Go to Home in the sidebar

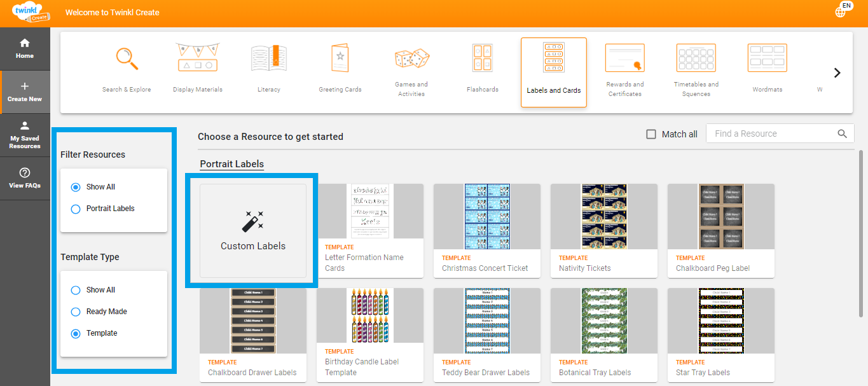(x=25, y=48)
